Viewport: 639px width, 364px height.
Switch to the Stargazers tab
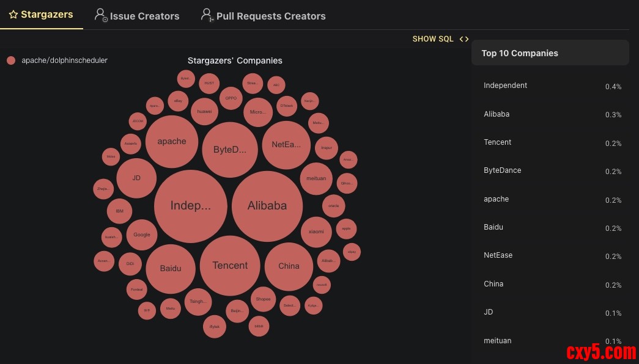click(41, 15)
